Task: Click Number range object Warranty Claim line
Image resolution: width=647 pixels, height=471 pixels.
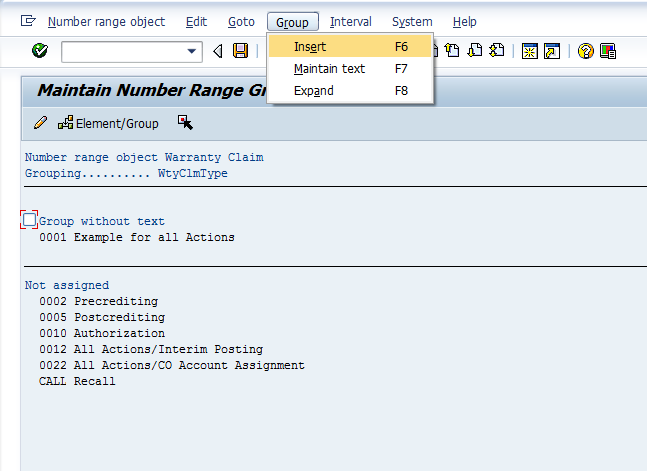Action: pyautogui.click(x=144, y=157)
